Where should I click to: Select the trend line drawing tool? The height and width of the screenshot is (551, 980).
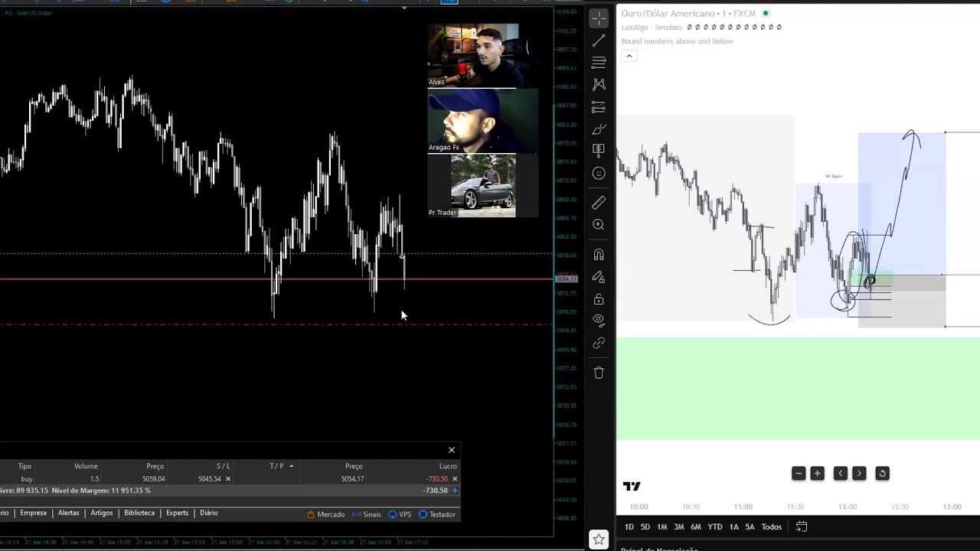(599, 41)
